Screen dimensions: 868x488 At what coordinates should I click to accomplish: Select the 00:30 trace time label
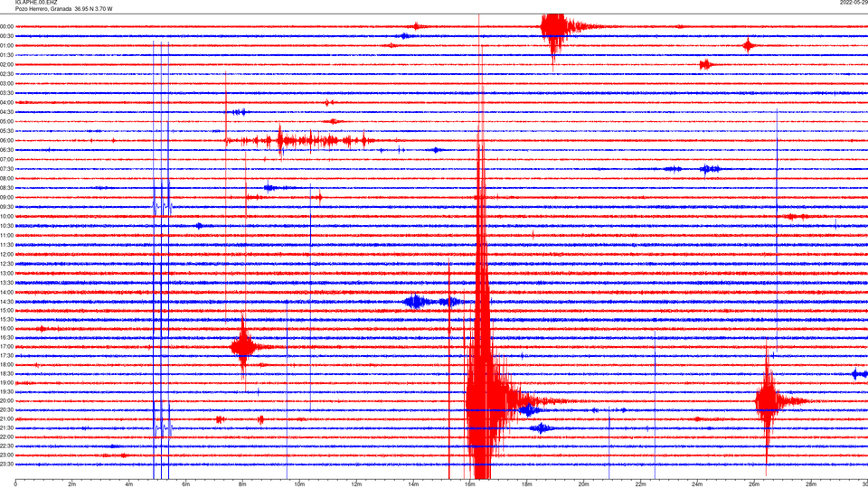tap(7, 36)
